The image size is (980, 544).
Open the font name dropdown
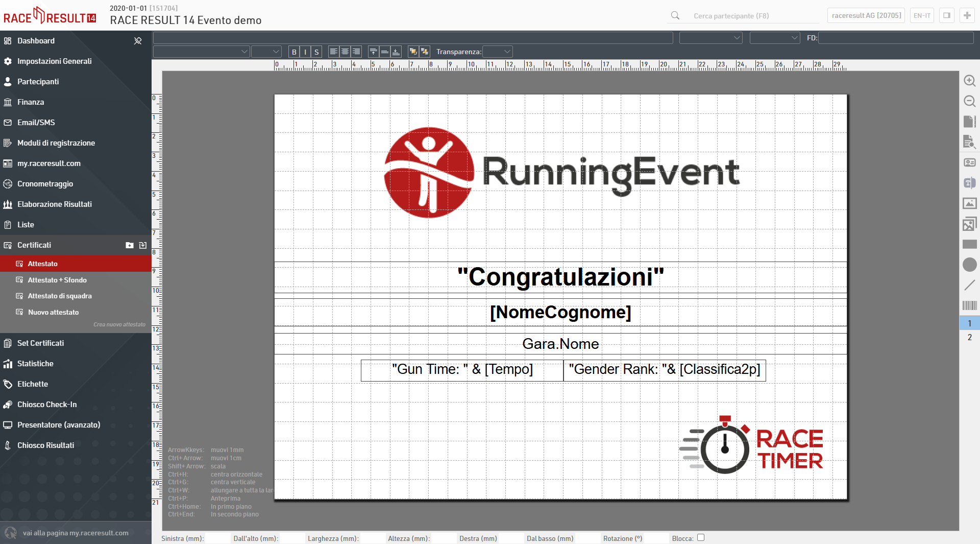201,52
